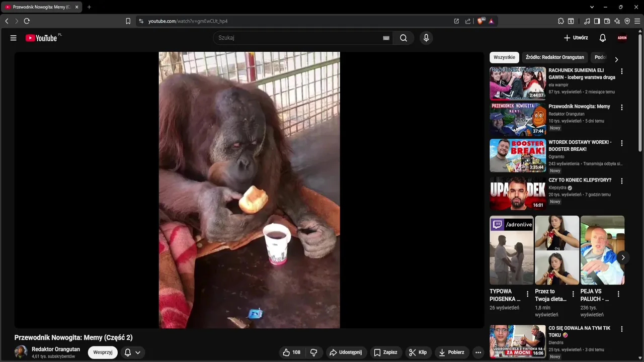This screenshot has height=362, width=644.
Task: Open the YouTube hamburger guide menu
Action: pos(14,38)
